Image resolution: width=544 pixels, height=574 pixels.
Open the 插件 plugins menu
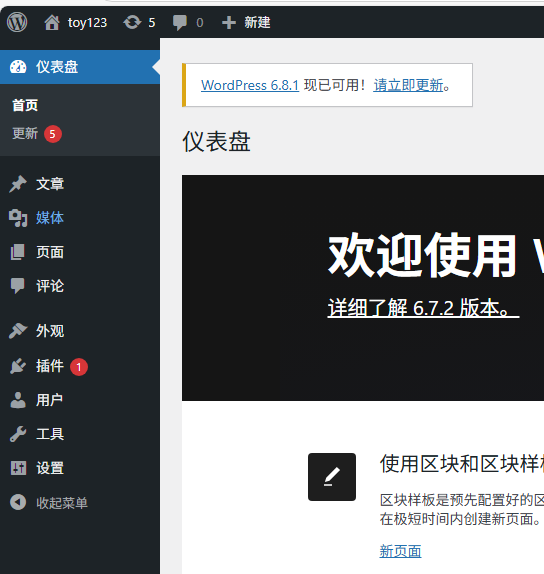click(x=50, y=366)
